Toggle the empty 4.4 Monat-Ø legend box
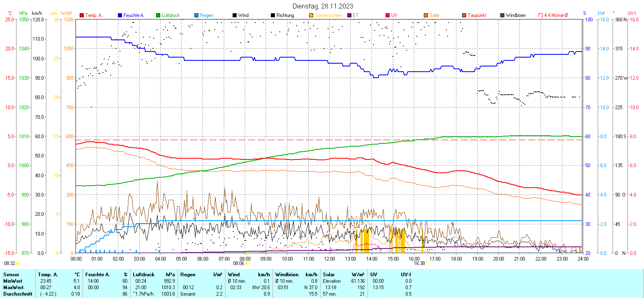 [x=541, y=15]
